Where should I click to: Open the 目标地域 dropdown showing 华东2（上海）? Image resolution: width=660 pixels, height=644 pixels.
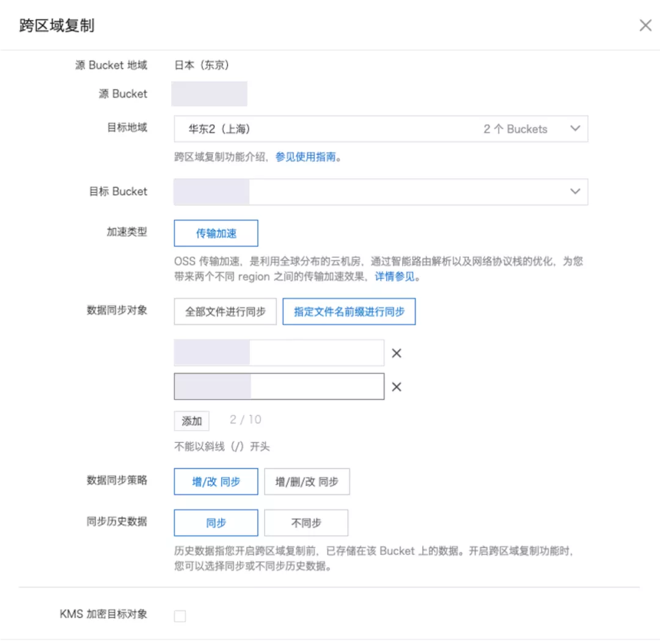click(x=381, y=129)
